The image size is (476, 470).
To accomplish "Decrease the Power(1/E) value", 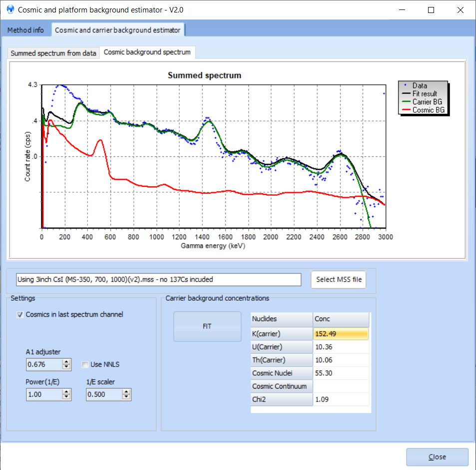I will point(66,397).
